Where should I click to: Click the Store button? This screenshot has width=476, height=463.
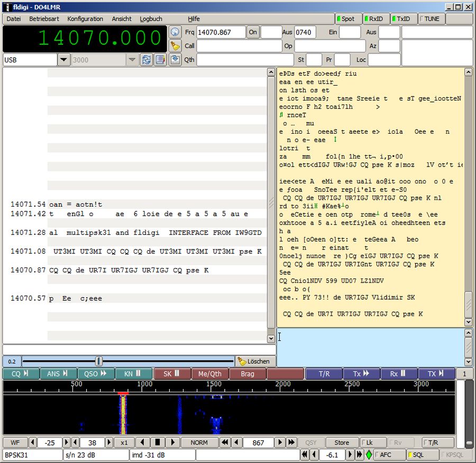tap(342, 442)
